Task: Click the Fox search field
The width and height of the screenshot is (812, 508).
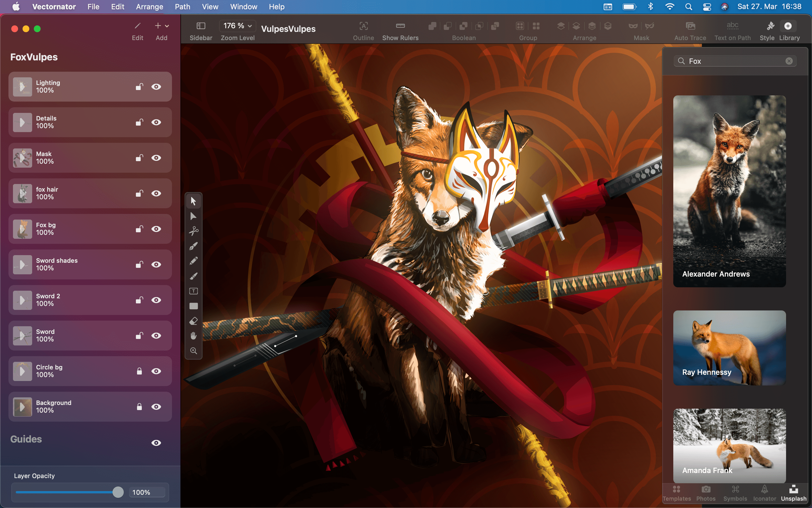Action: coord(735,61)
